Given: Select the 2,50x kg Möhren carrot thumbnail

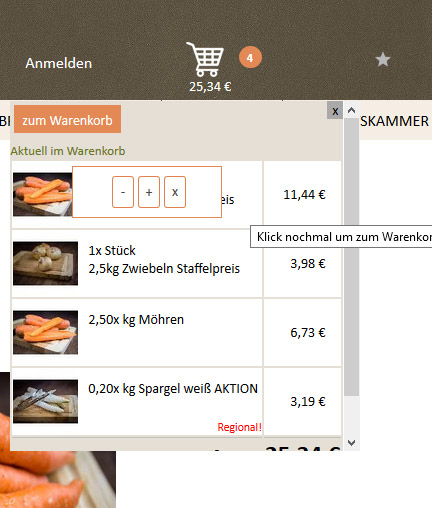Looking at the screenshot, I should click(46, 332).
